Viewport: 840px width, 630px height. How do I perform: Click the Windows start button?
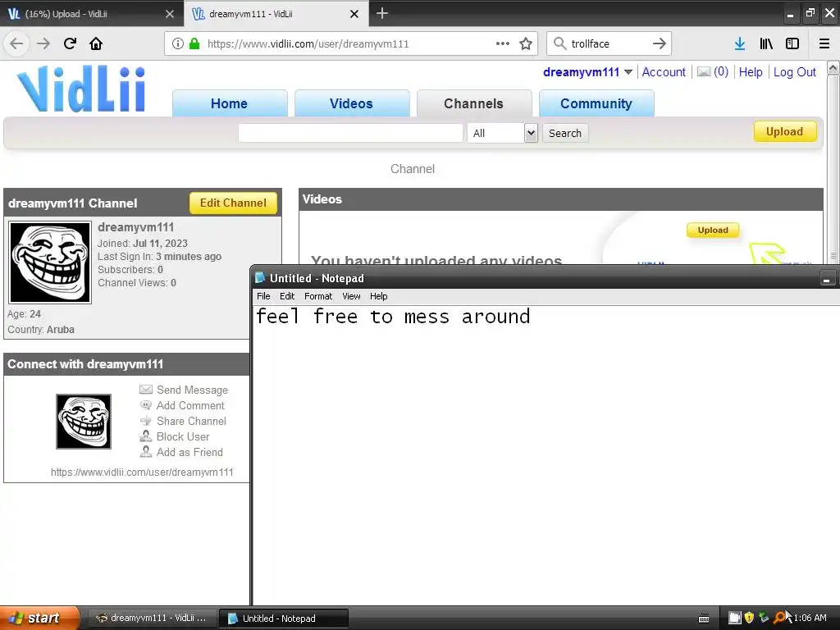[39, 618]
